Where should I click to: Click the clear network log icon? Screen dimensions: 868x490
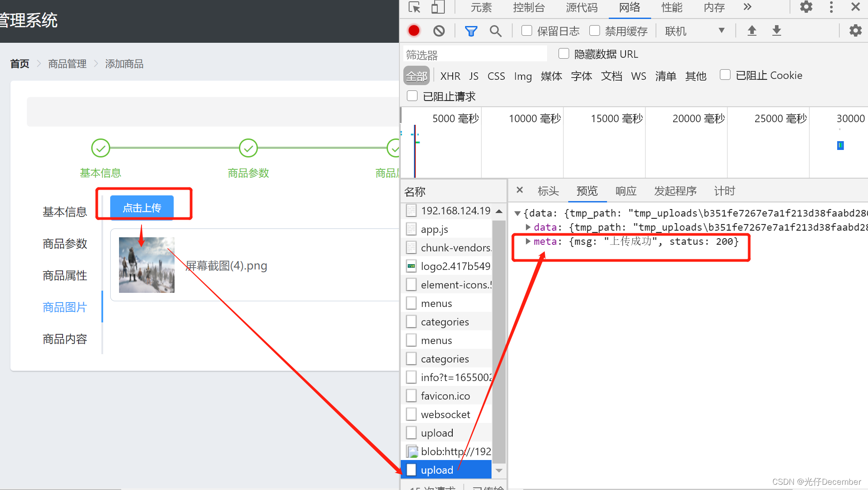pos(439,30)
